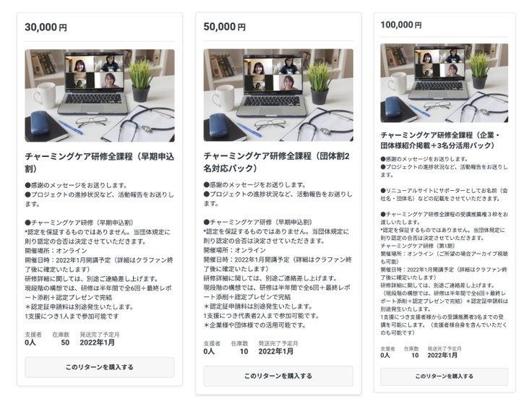The image size is (532, 399).
Task: Click the 50,000円 price heading
Action: tap(224, 27)
